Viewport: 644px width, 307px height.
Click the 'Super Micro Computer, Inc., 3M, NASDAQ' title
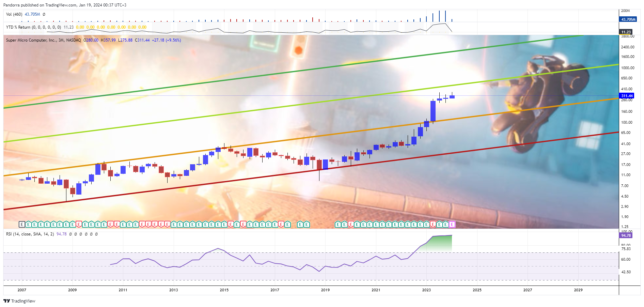43,40
